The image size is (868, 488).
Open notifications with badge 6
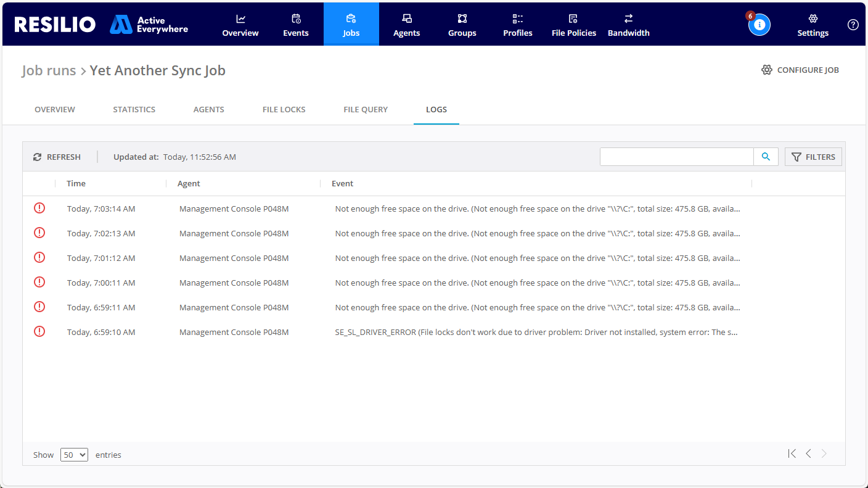click(x=759, y=25)
